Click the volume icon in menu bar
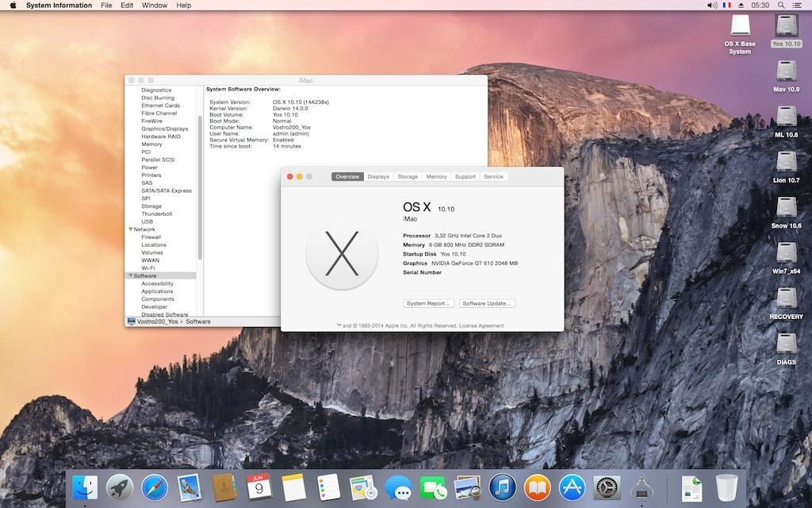Image resolution: width=812 pixels, height=508 pixels. (x=711, y=6)
